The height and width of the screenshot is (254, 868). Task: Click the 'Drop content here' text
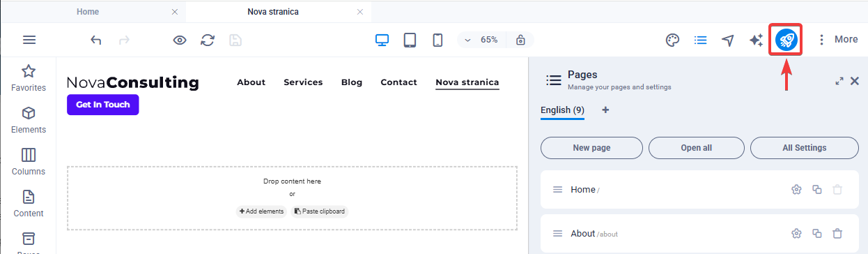pyautogui.click(x=292, y=181)
